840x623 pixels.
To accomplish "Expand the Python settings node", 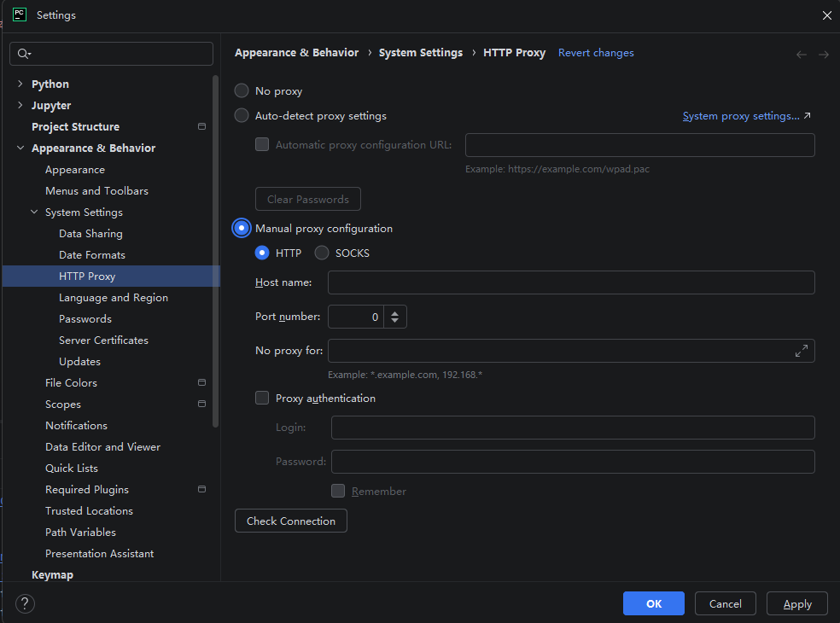I will coord(20,84).
